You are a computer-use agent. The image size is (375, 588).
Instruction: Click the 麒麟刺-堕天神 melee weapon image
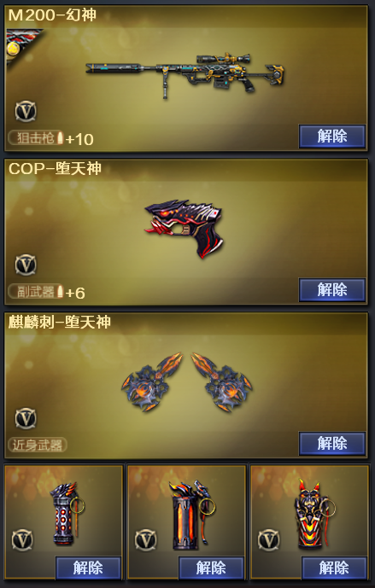[x=186, y=381]
